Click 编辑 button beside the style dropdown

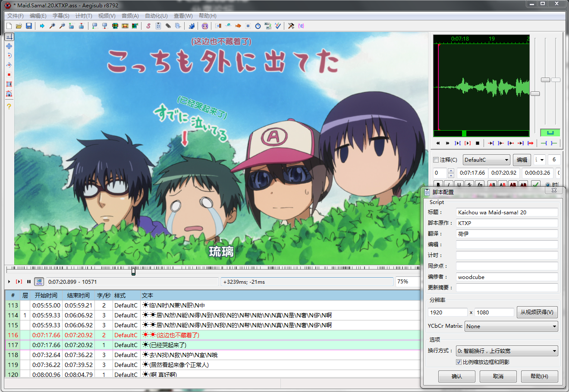pyautogui.click(x=522, y=160)
